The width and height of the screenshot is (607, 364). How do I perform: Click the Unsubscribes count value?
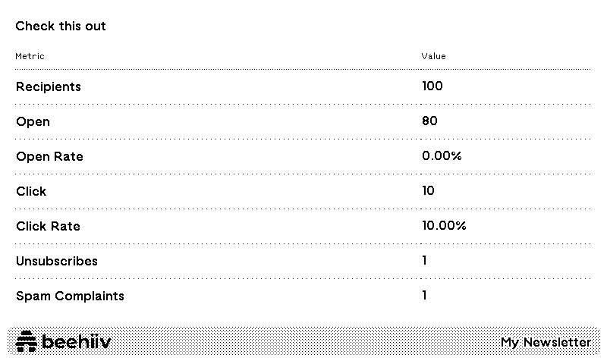[x=425, y=261]
